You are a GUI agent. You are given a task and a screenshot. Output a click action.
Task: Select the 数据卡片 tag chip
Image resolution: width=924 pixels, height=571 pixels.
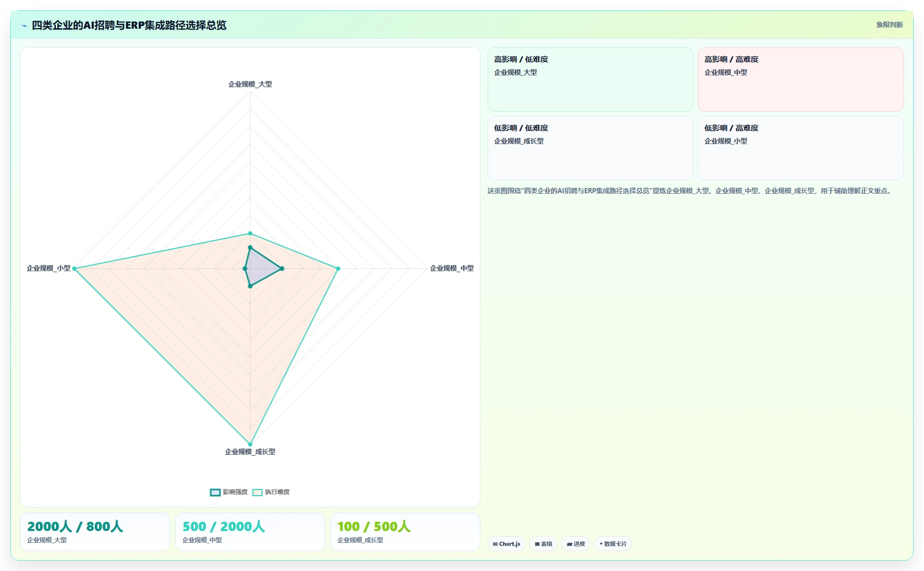coord(613,544)
